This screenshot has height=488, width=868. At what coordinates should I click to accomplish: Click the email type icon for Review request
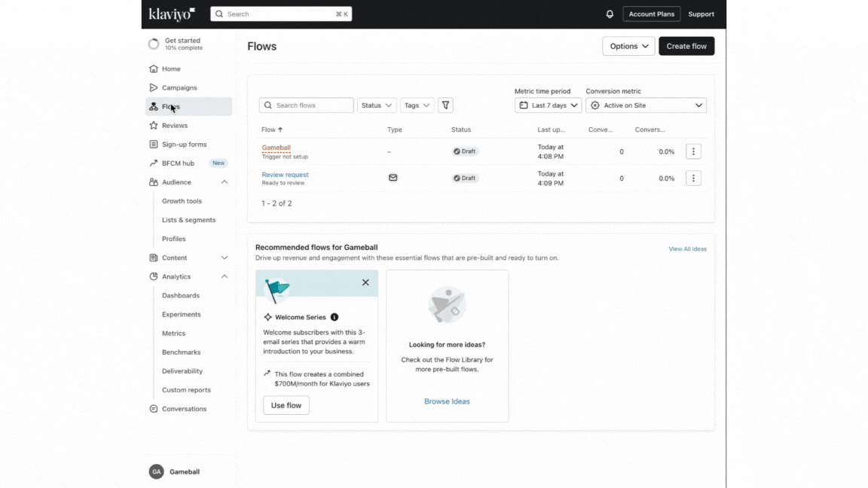click(x=393, y=178)
